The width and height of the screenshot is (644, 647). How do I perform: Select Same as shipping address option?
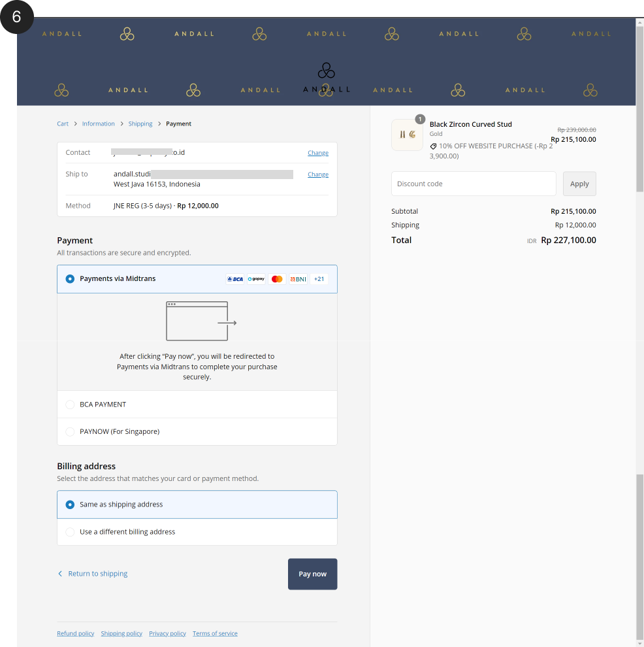[x=71, y=505]
